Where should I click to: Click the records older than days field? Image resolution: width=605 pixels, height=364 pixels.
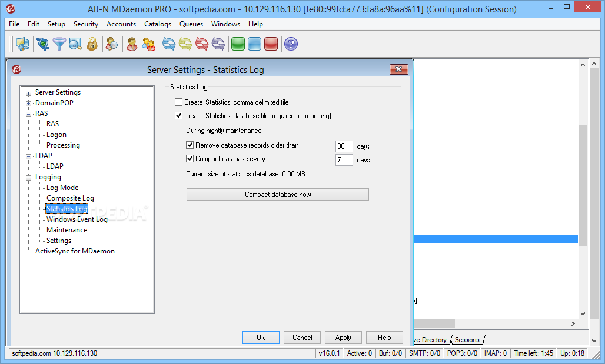pos(344,146)
